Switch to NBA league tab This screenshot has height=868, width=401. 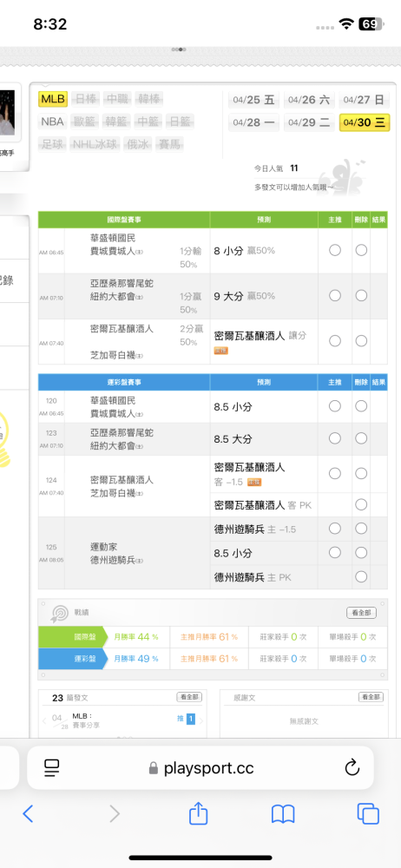tap(52, 122)
